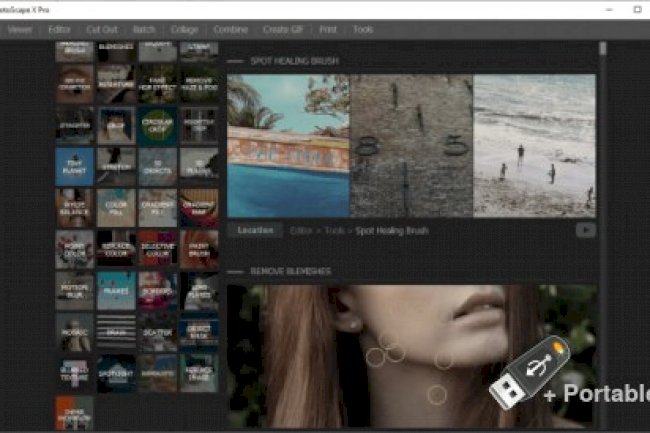
Task: Play the Spot Healing Brush video
Action: click(585, 230)
